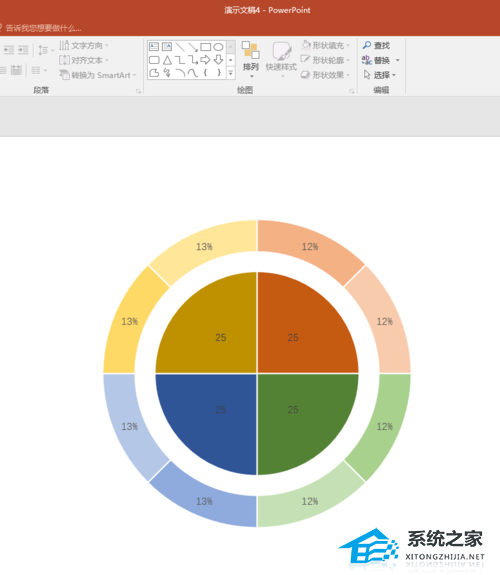Click 查找 find button

pos(376,45)
